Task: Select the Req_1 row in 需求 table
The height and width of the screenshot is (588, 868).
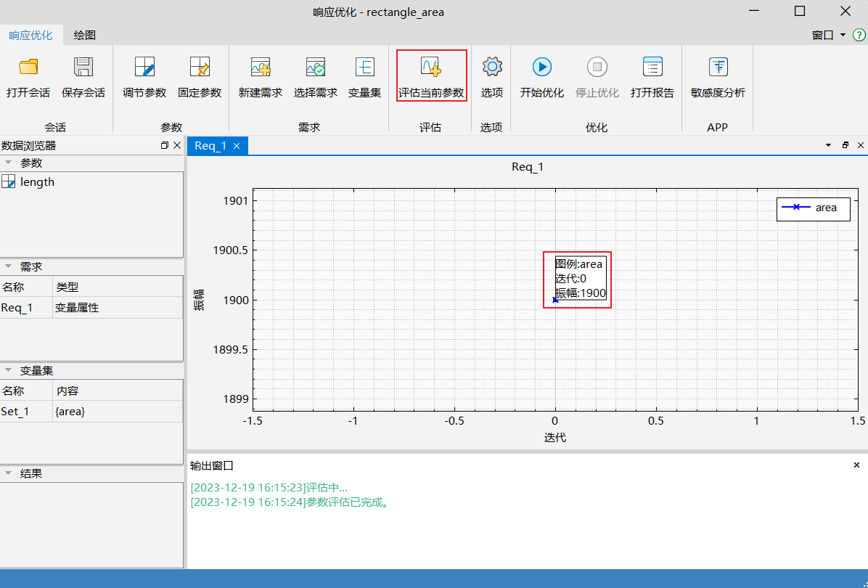Action: pos(17,308)
